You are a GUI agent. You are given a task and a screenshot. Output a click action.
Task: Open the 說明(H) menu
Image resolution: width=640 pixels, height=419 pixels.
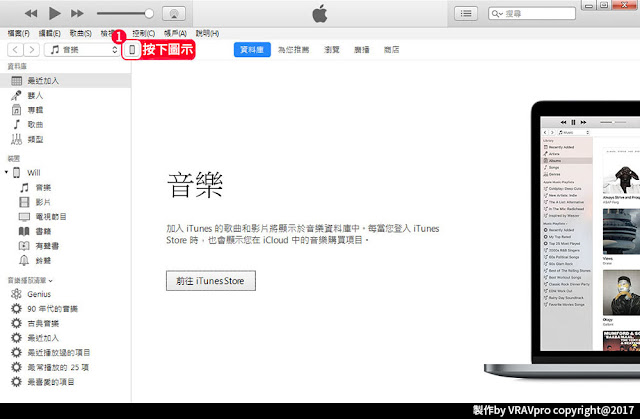pos(207,33)
